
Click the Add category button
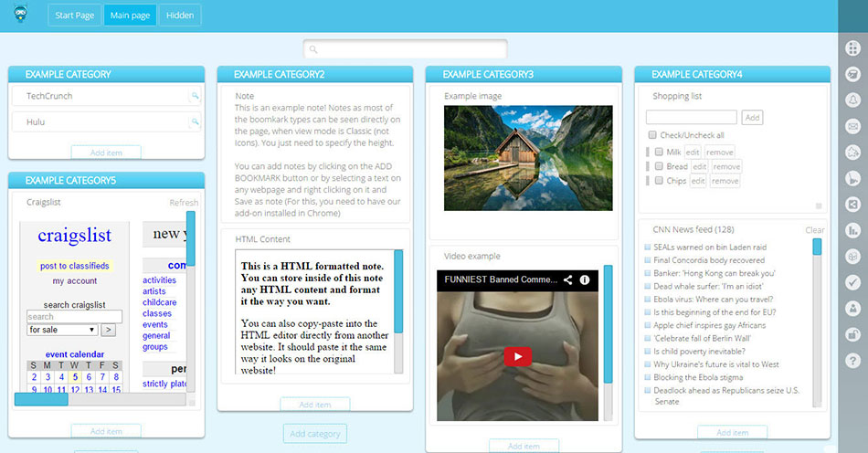(314, 434)
